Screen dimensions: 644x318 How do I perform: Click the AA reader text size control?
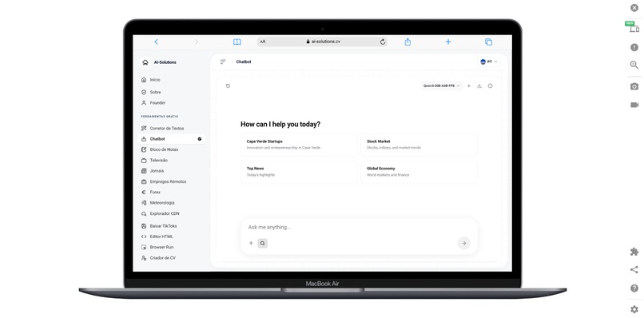(x=263, y=42)
